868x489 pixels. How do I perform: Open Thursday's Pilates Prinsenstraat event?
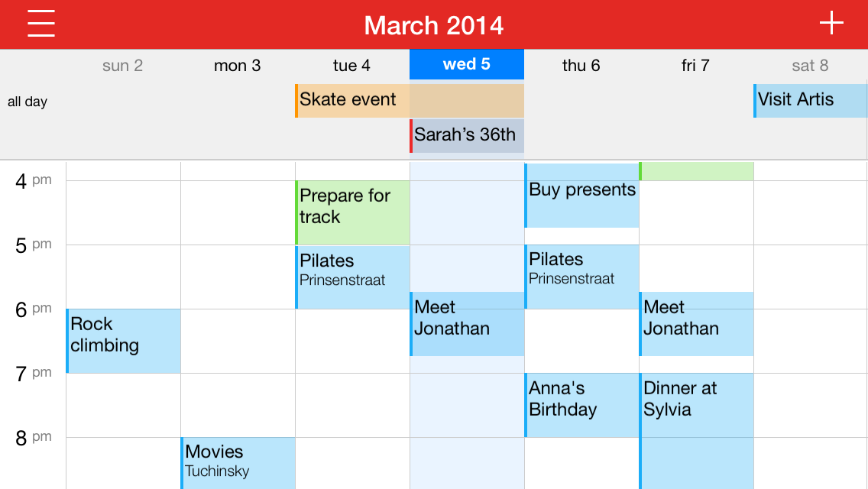(x=581, y=277)
